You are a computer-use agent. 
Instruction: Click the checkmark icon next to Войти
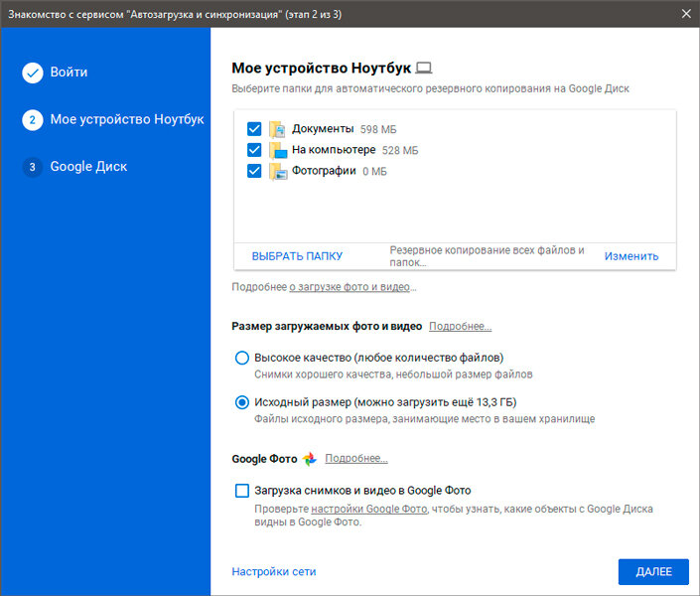pos(33,73)
